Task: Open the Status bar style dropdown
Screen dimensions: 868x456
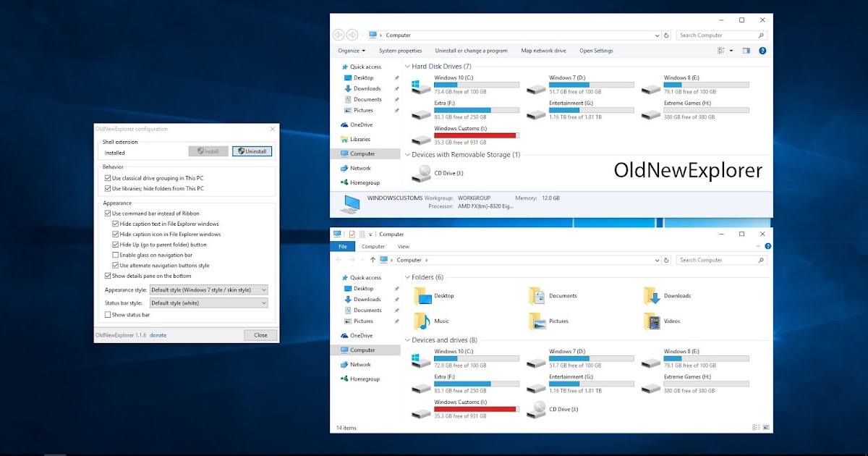Action: (208, 303)
